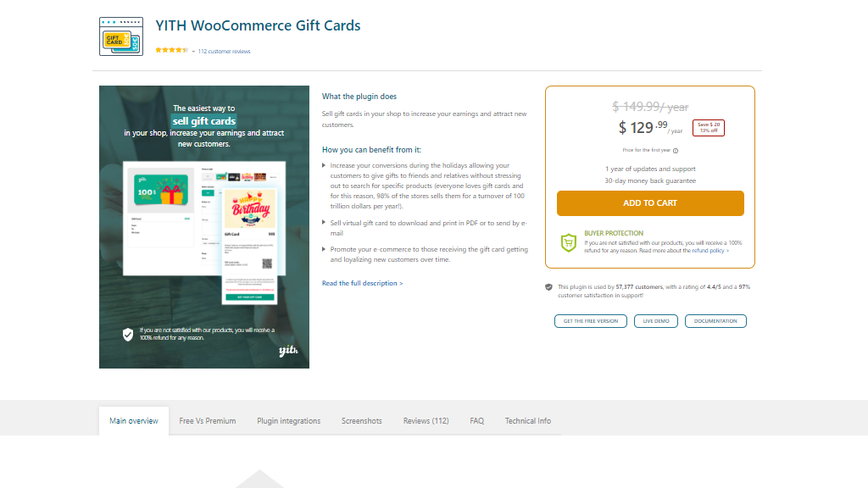
Task: Click the star rating icons
Action: pos(171,50)
